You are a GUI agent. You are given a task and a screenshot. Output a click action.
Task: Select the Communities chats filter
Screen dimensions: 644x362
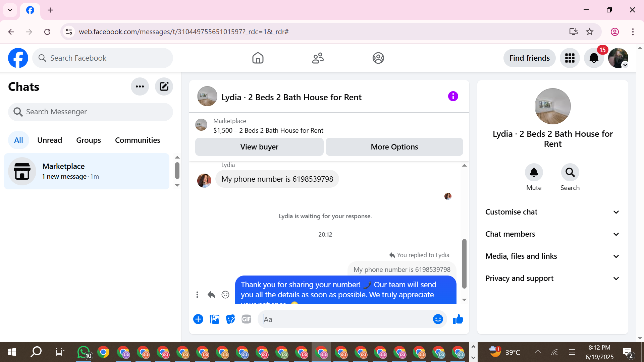(x=138, y=140)
